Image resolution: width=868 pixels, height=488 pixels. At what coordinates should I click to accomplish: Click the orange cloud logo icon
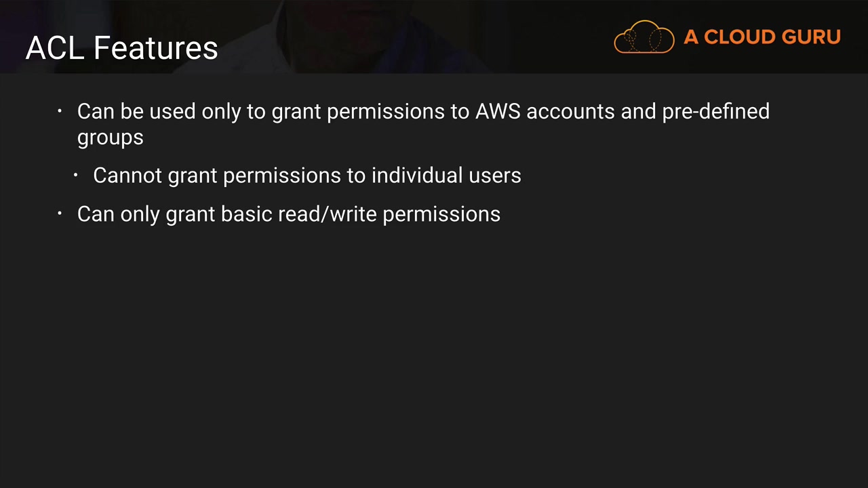tap(644, 37)
